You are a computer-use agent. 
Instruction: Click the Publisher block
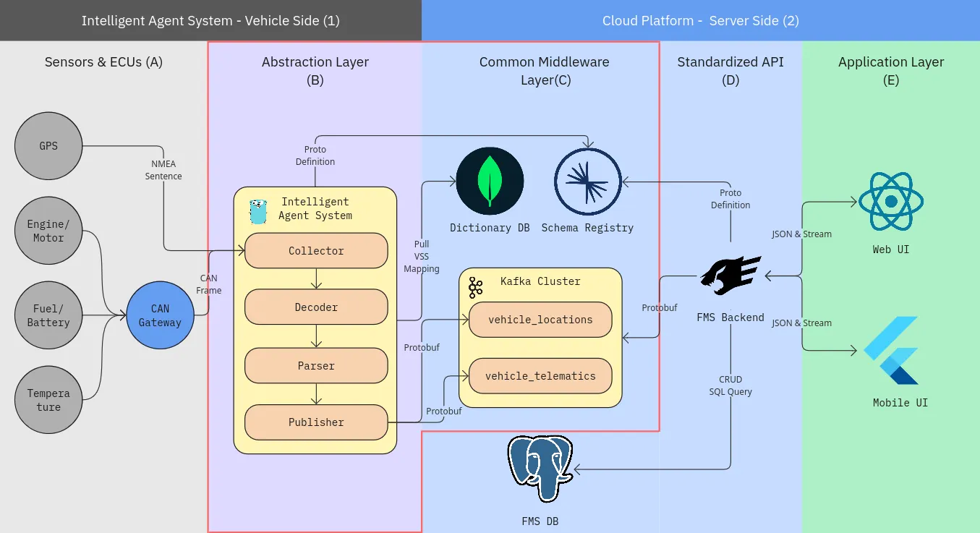pyautogui.click(x=316, y=422)
